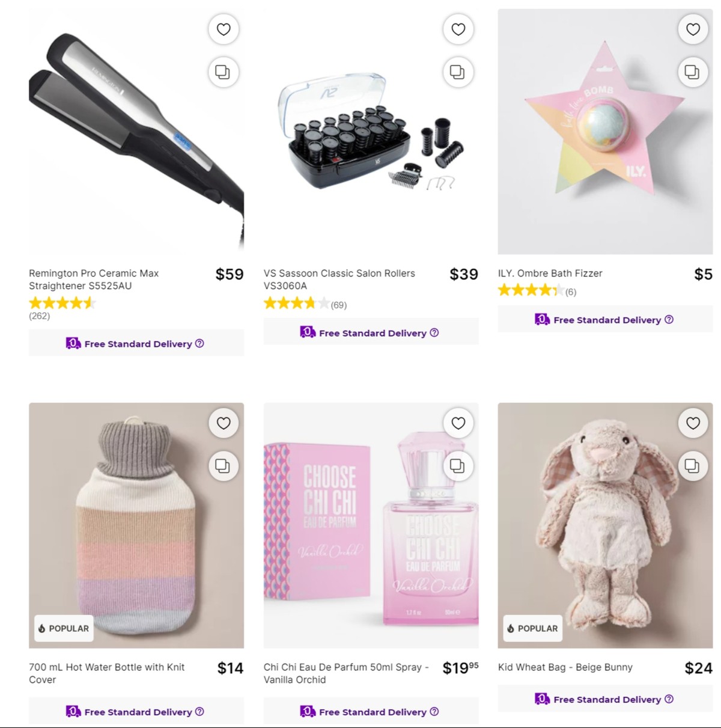Viewport: 721px width, 728px height.
Task: Favourite the ILY. Ombre Bath Fizzer
Action: coord(692,29)
